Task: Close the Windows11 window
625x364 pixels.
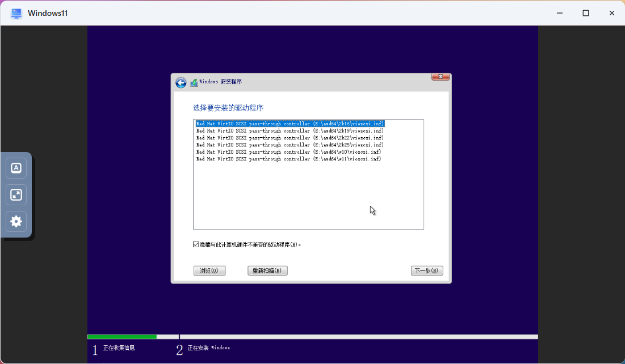Action: [612, 13]
